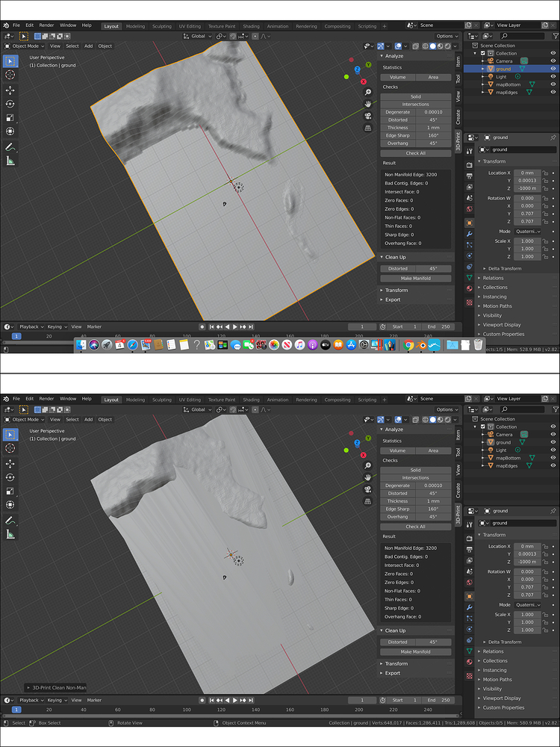Uncheck the Collection checkbox in lower outliner

[x=483, y=427]
